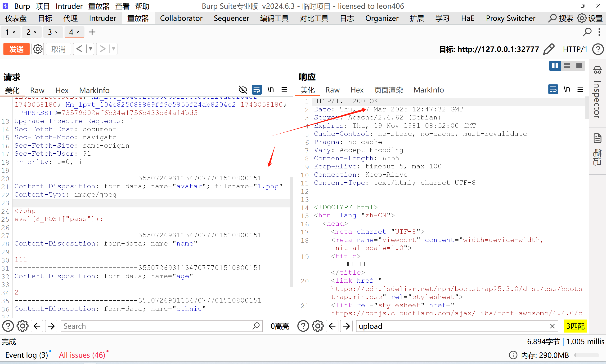This screenshot has height=364, width=606.
Task: Open response panel hamburger options menu
Action: coord(580,89)
